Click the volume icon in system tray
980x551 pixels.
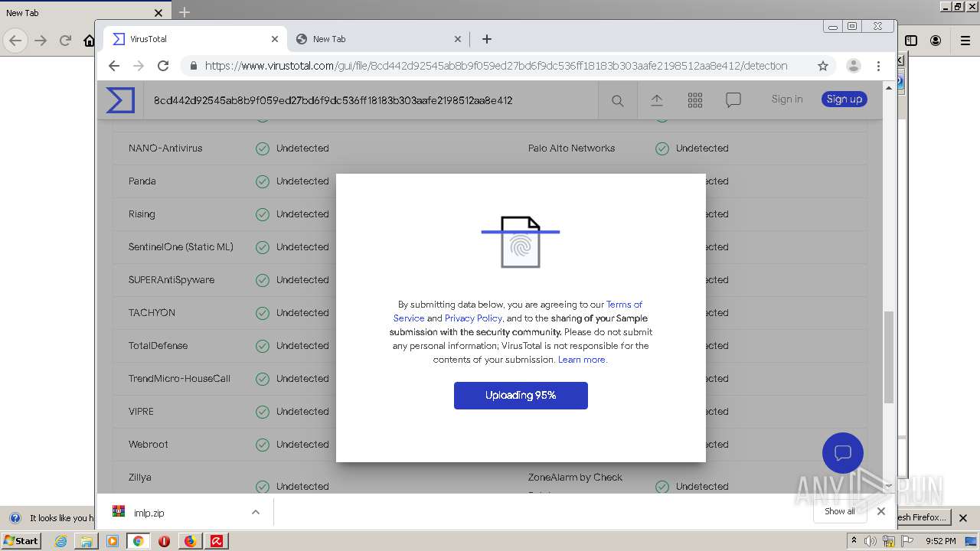(x=871, y=541)
